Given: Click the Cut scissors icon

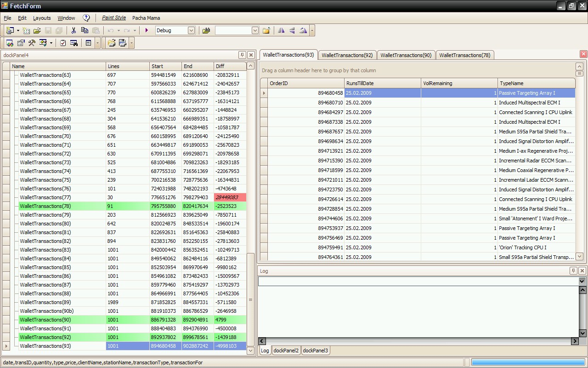Looking at the screenshot, I should (x=73, y=30).
